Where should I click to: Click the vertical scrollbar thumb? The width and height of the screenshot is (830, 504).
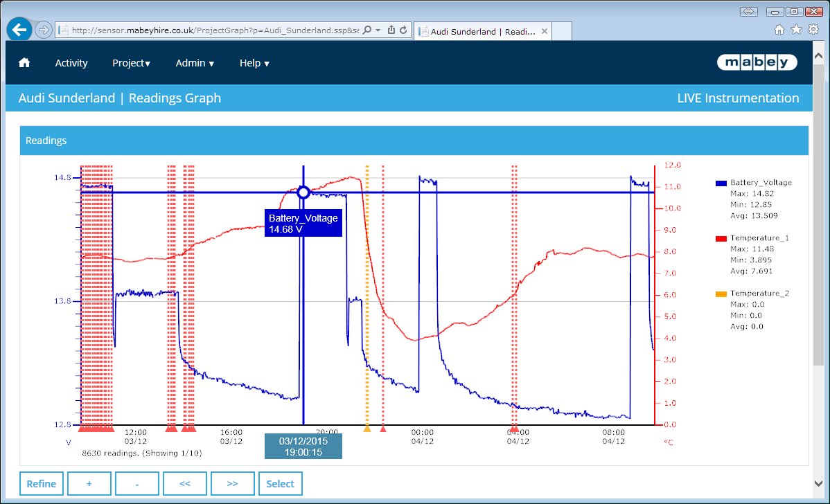click(818, 214)
